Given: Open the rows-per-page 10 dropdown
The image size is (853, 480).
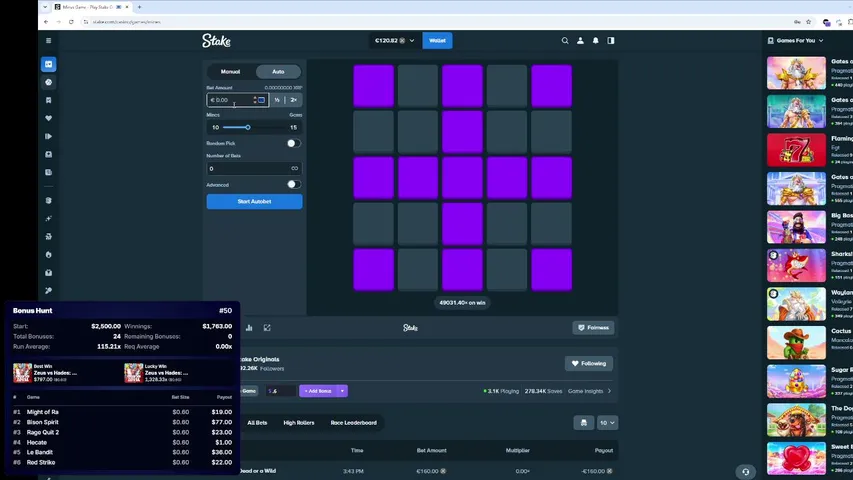Looking at the screenshot, I should click(x=607, y=423).
